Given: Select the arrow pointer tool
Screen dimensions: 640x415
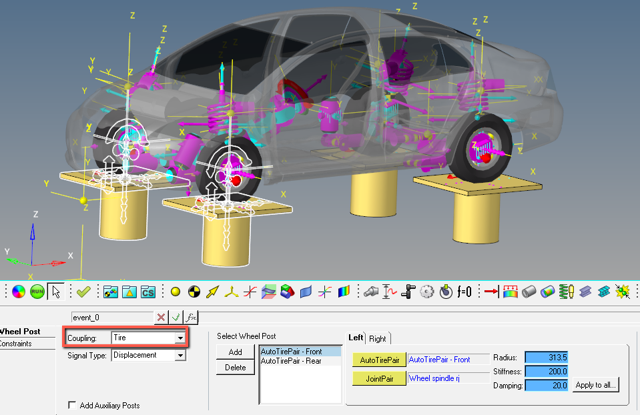Looking at the screenshot, I should pyautogui.click(x=55, y=292).
